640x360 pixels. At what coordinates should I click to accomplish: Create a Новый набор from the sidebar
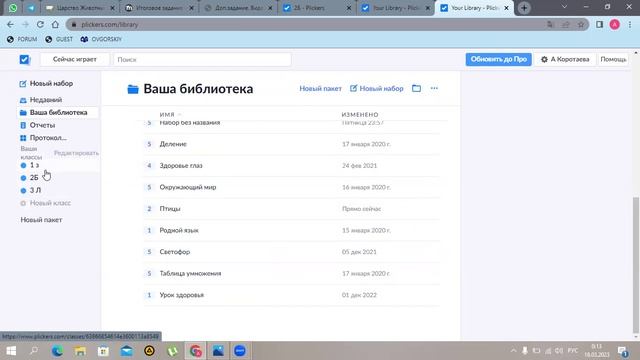46,83
